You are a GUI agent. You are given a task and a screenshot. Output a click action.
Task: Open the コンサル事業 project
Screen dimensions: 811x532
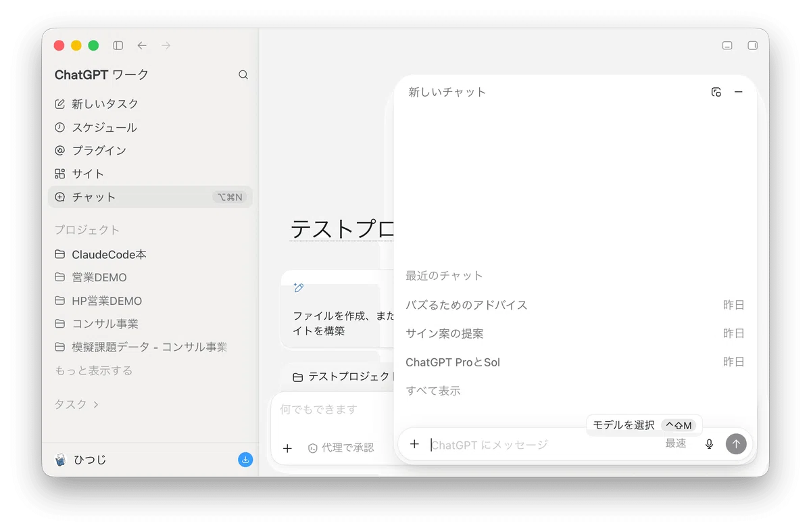(x=150, y=324)
